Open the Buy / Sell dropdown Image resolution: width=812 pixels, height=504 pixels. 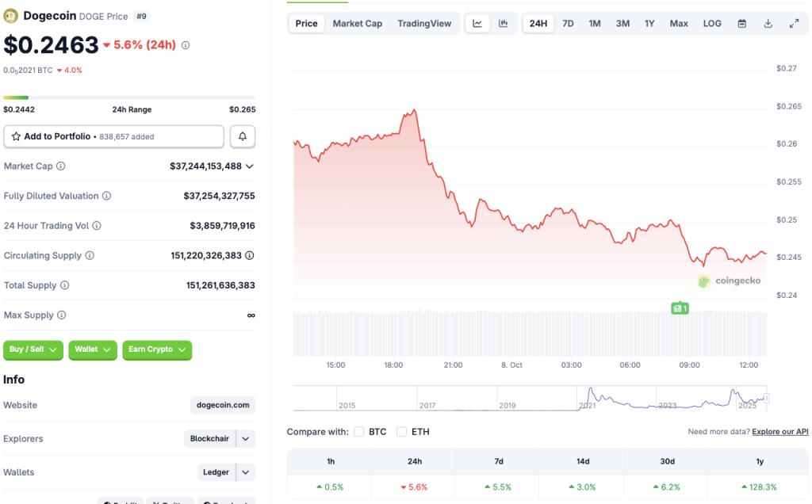coord(33,349)
